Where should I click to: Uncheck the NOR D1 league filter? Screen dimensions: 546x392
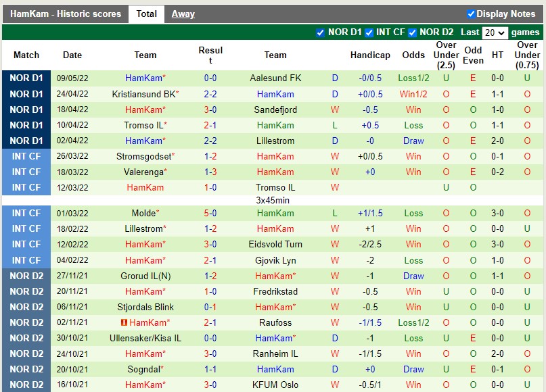coord(320,32)
